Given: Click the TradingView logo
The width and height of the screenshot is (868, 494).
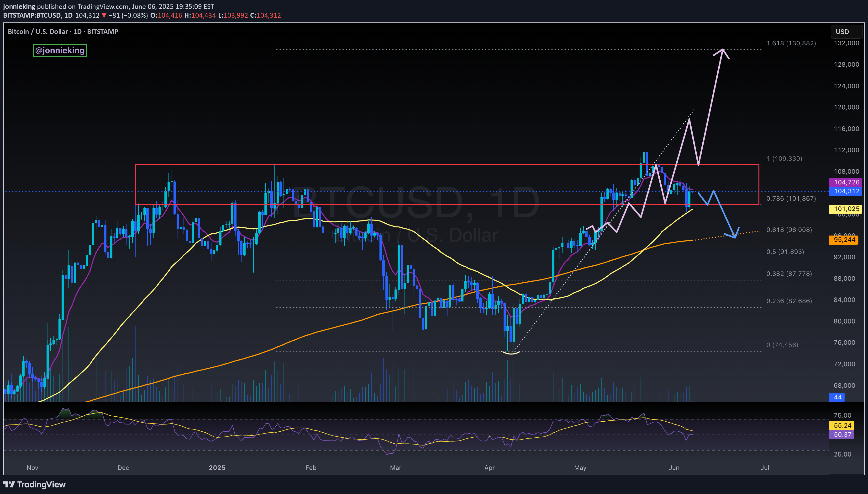Looking at the screenshot, I should click(x=34, y=484).
